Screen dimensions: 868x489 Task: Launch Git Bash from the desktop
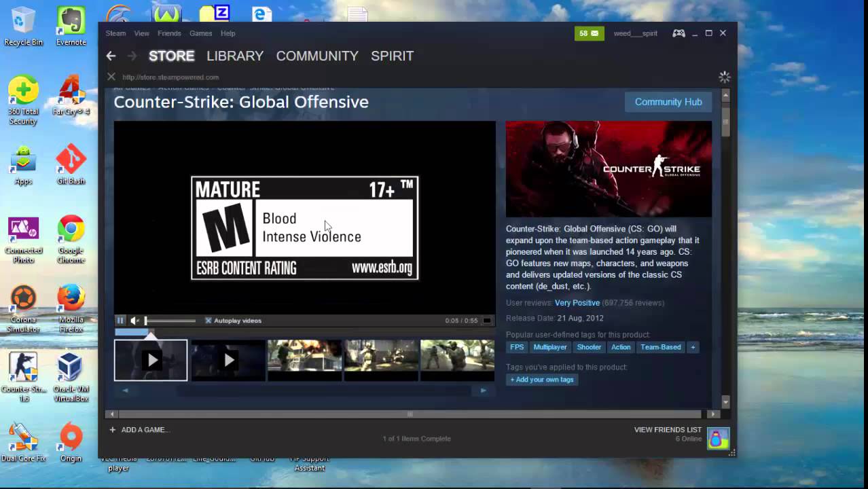coord(71,166)
